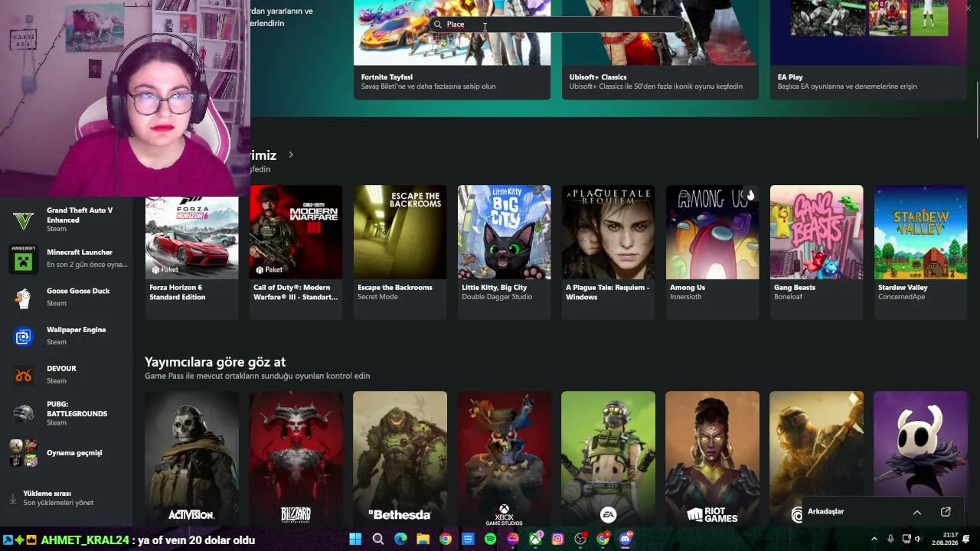
Task: Open the Stardew Valley game cover
Action: [x=920, y=232]
